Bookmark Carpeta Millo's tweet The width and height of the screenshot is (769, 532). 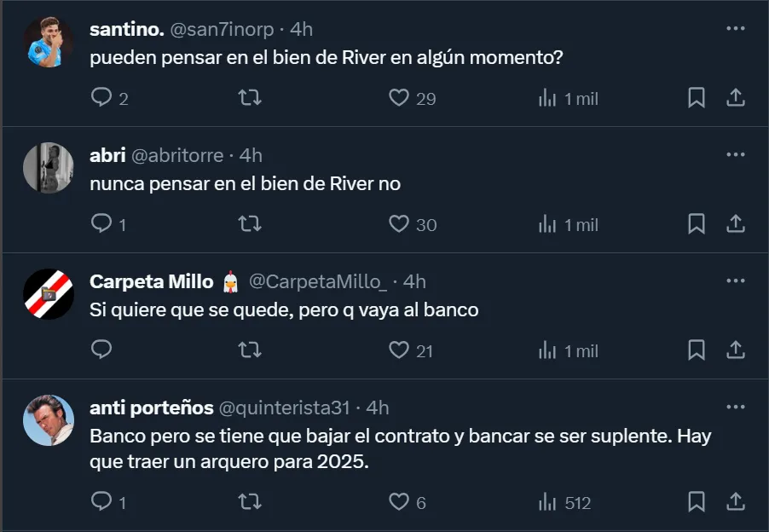(x=697, y=350)
